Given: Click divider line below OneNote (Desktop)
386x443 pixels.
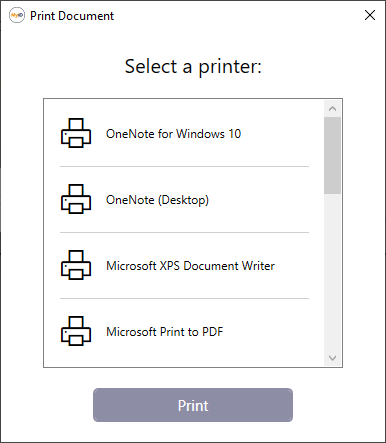Looking at the screenshot, I should click(184, 232).
